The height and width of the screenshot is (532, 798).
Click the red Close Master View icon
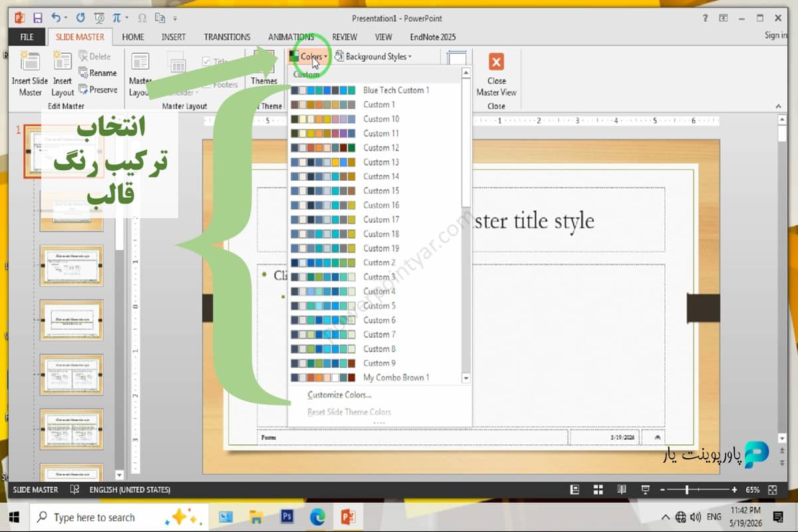pos(496,62)
